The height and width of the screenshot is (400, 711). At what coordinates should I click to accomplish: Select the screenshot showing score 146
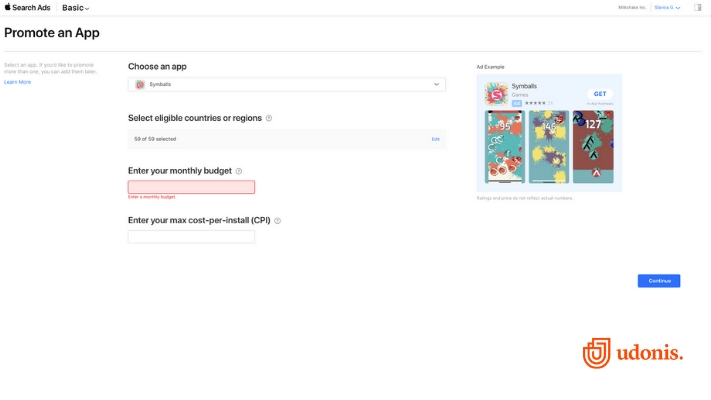pyautogui.click(x=549, y=146)
